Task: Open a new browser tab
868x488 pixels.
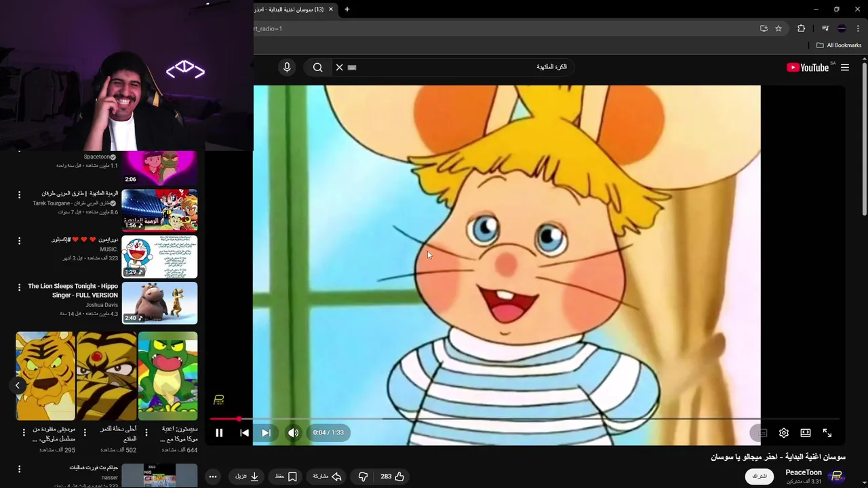Action: (x=347, y=9)
